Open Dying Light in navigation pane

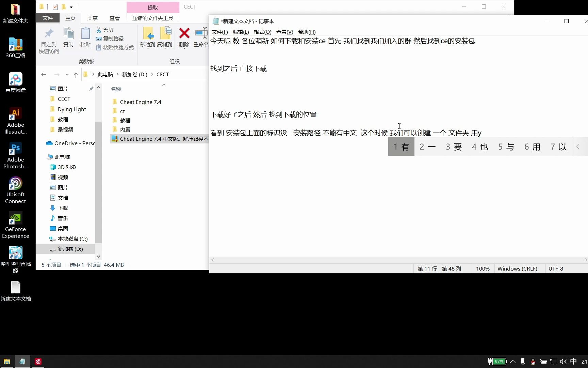click(x=72, y=109)
